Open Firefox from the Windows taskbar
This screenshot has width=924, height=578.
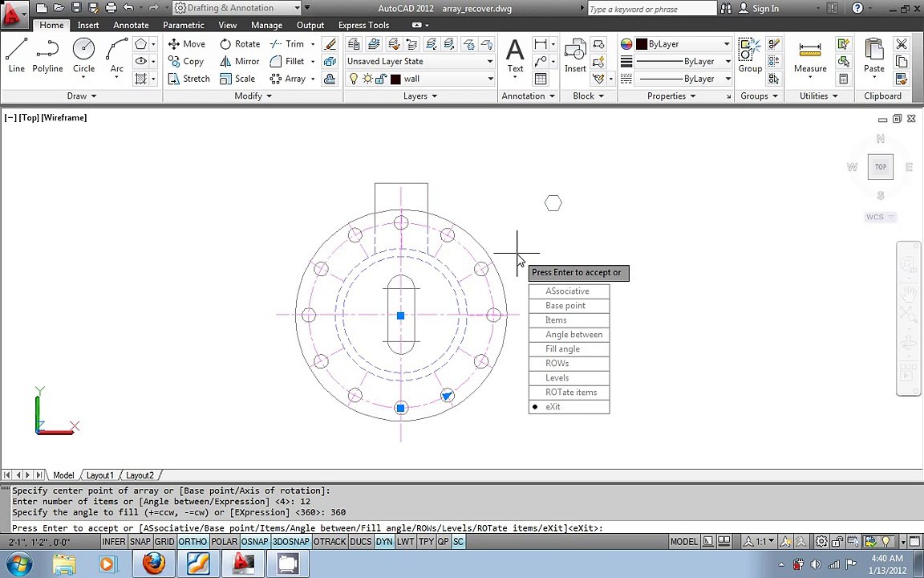pyautogui.click(x=153, y=564)
